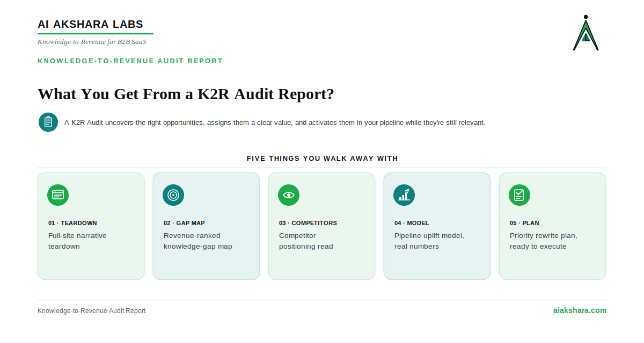Click 'Pipeline uplift model, real numbers' text
The height and width of the screenshot is (343, 644).
click(x=429, y=241)
